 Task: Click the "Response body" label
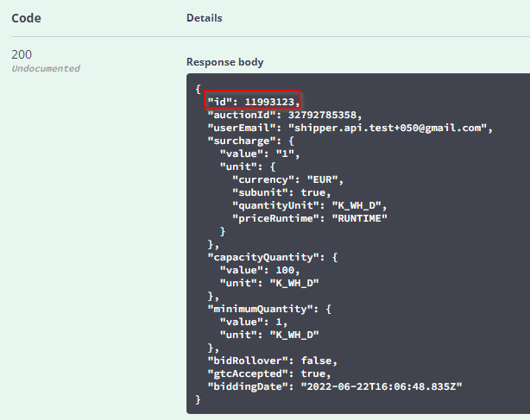coord(224,62)
